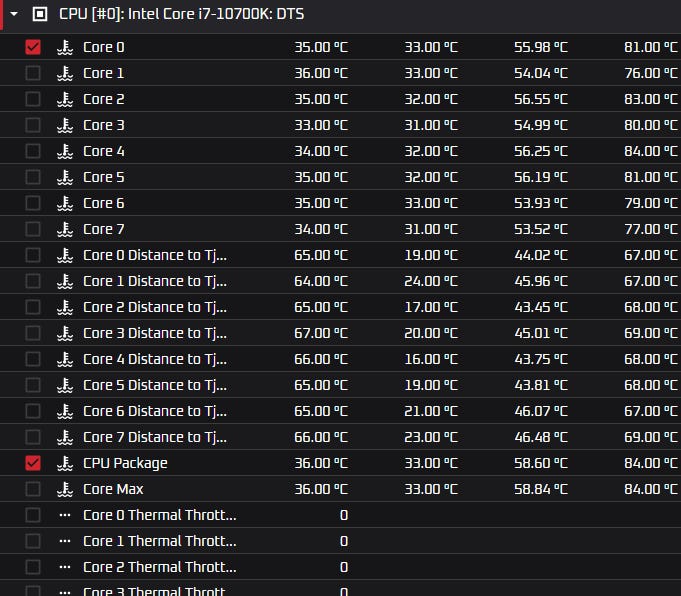Click the temperature icon for CPU Package

coord(65,463)
